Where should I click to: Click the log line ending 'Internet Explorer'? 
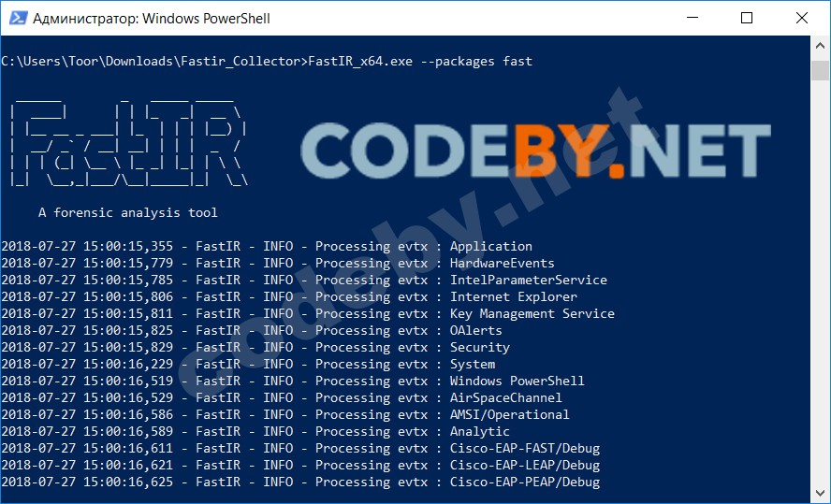(x=289, y=297)
